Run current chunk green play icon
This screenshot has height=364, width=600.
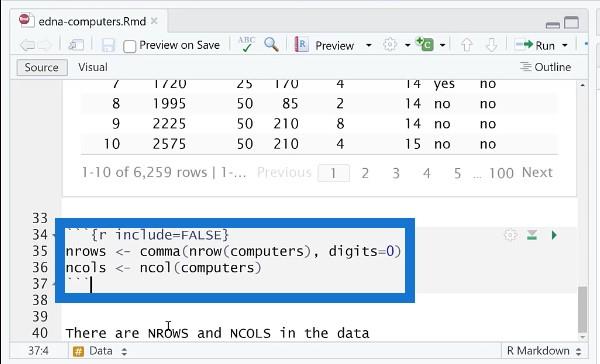pos(554,235)
